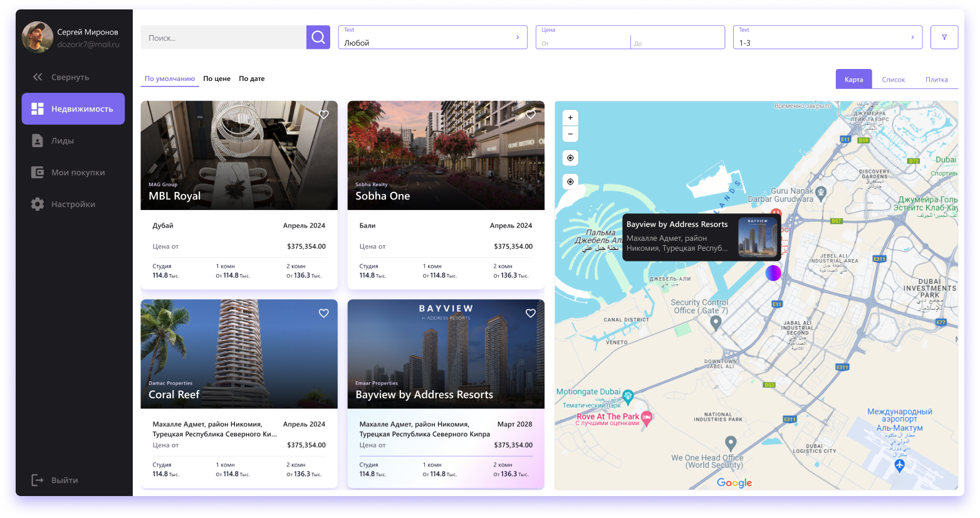Click Выйти to log out
Screen dimensions: 980x518
65,480
